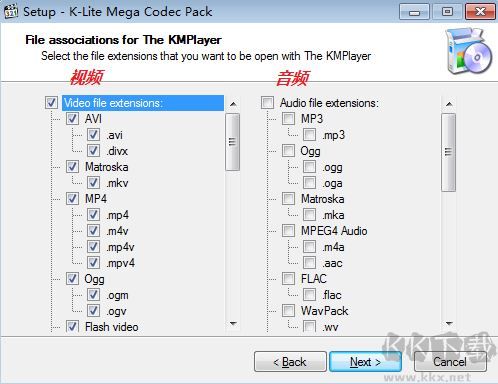498x384 pixels.
Task: Check the FLAC group checkbox
Action: [x=288, y=279]
